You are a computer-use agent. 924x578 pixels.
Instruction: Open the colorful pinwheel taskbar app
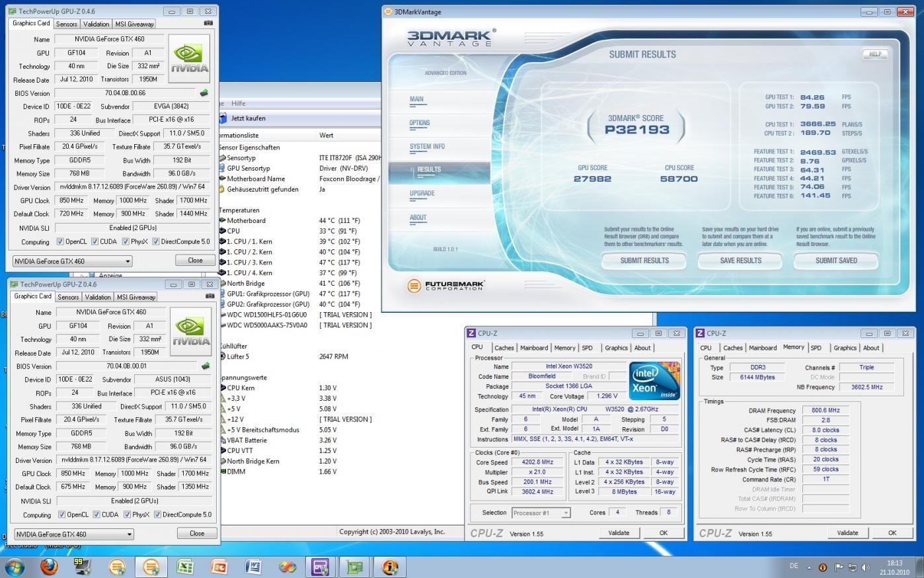(x=287, y=567)
